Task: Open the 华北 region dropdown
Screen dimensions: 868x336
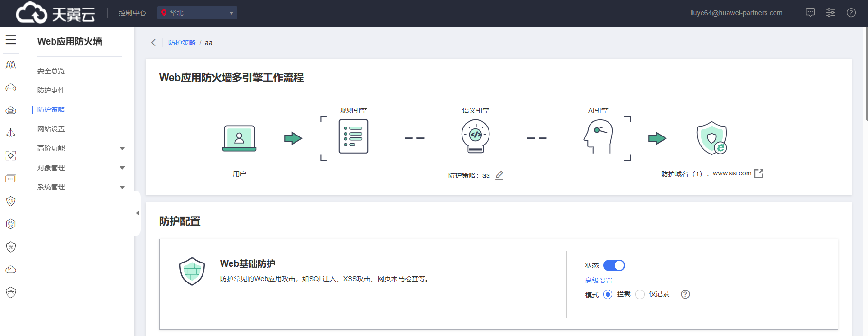Action: tap(197, 13)
